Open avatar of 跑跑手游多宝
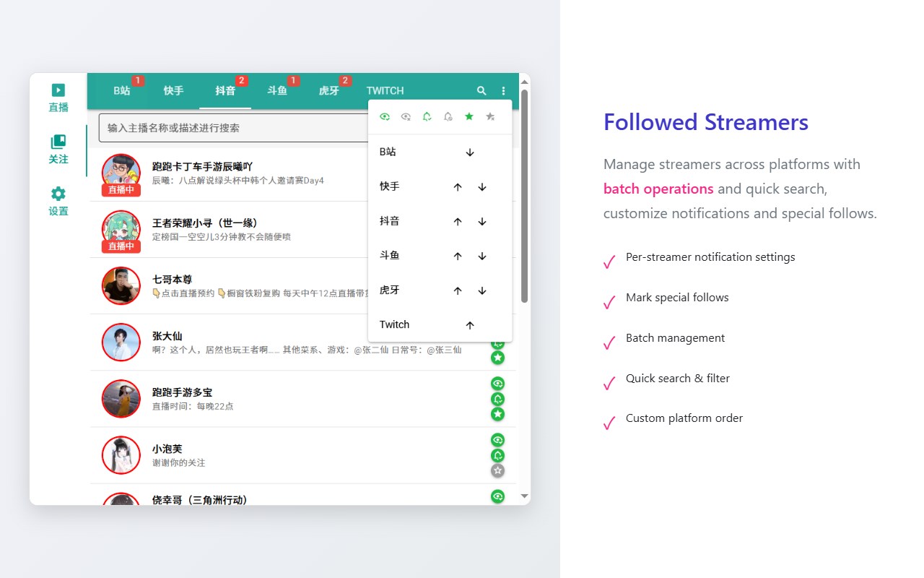The width and height of the screenshot is (924, 578). (121, 398)
